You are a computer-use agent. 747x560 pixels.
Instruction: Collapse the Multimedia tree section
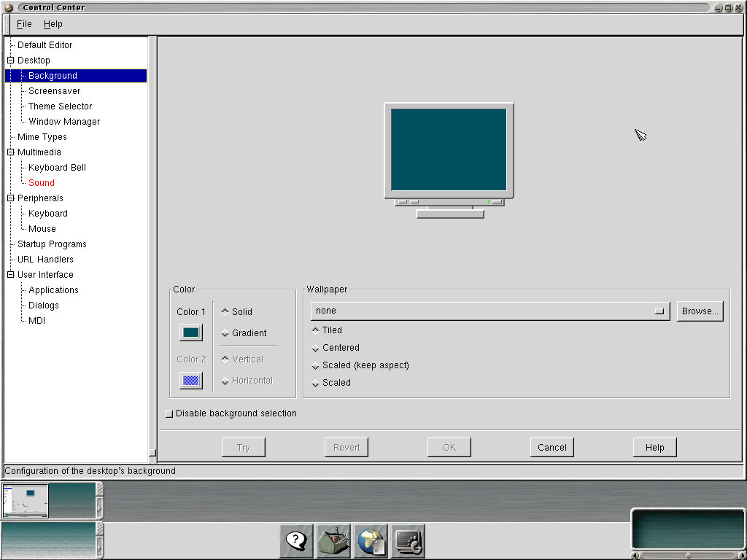click(11, 152)
